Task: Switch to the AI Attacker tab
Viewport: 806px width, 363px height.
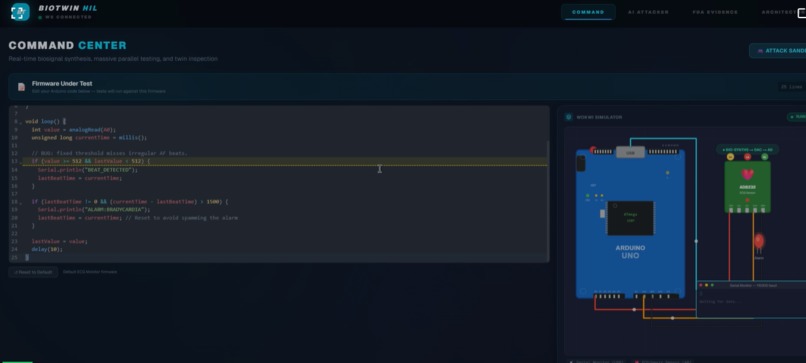Action: point(648,12)
